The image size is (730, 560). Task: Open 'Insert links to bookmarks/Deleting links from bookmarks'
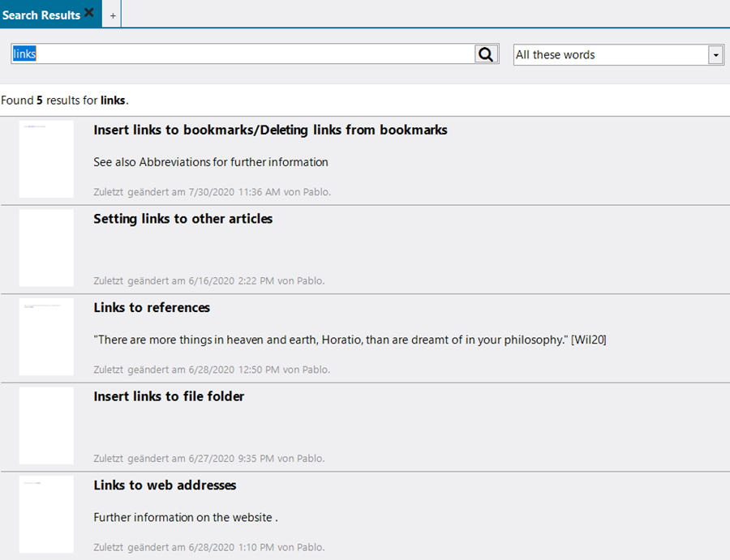[270, 130]
